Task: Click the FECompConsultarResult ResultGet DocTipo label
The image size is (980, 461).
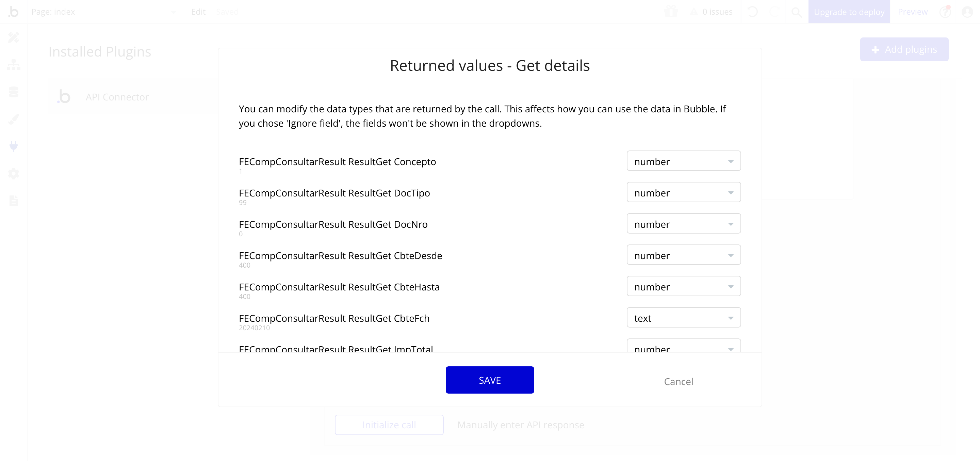Action: [334, 193]
